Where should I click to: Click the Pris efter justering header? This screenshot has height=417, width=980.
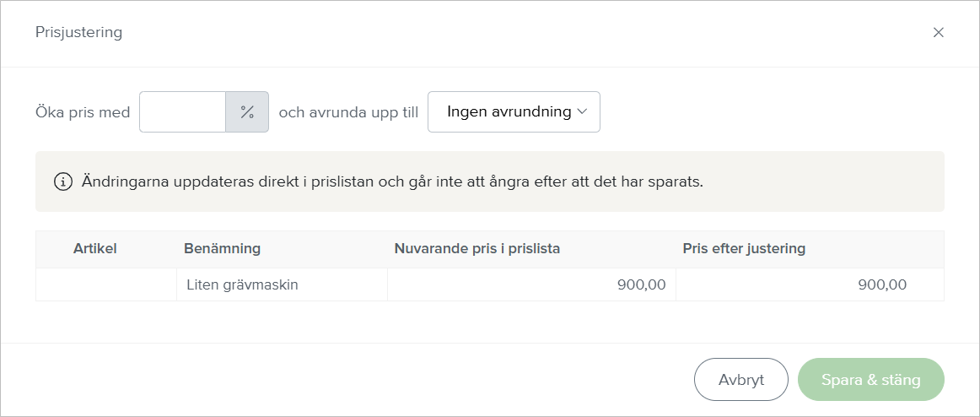[x=744, y=249]
